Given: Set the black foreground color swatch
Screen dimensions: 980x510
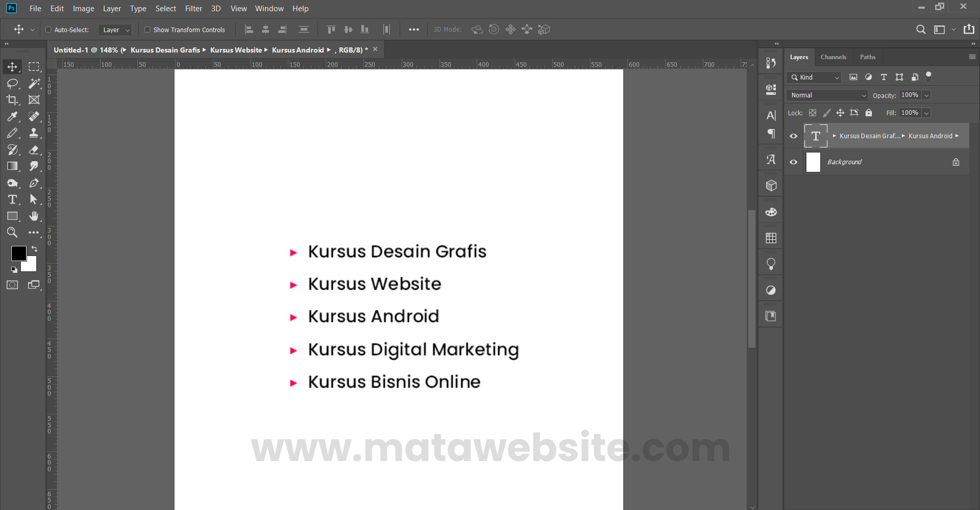Looking at the screenshot, I should click(18, 253).
